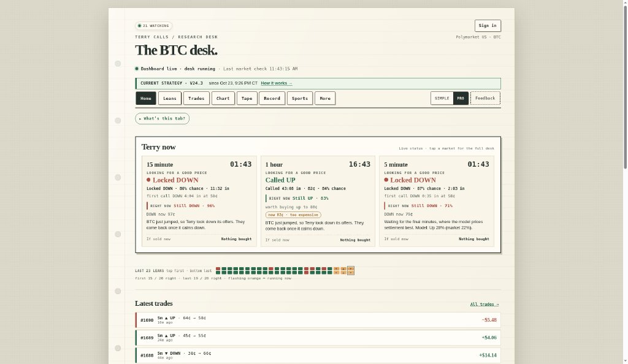Click the −$5.48 loss amount

click(x=489, y=320)
